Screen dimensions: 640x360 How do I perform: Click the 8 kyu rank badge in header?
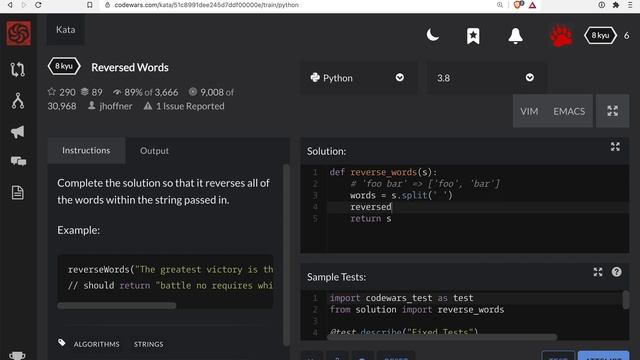[600, 36]
